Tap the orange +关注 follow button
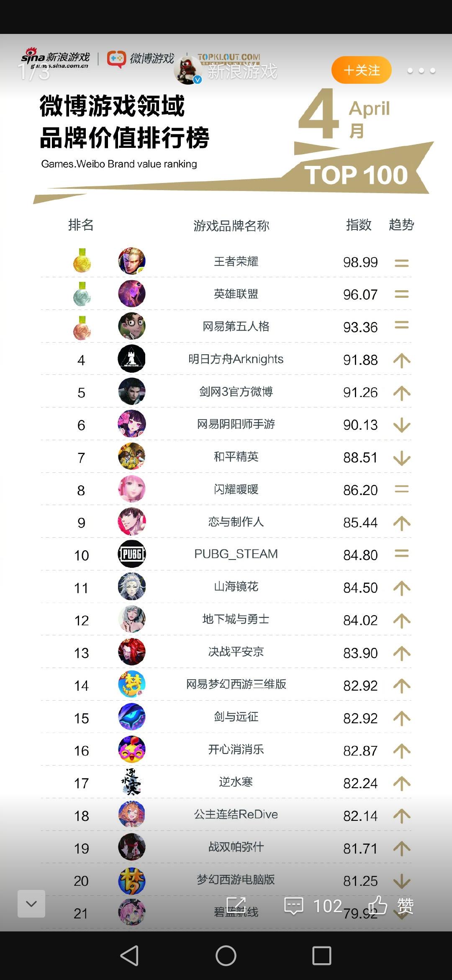The image size is (452, 980). coord(362,70)
